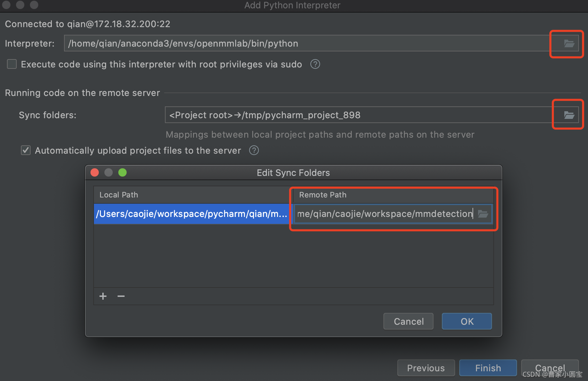The image size is (588, 381).
Task: Open help for automatic upload option
Action: [254, 151]
